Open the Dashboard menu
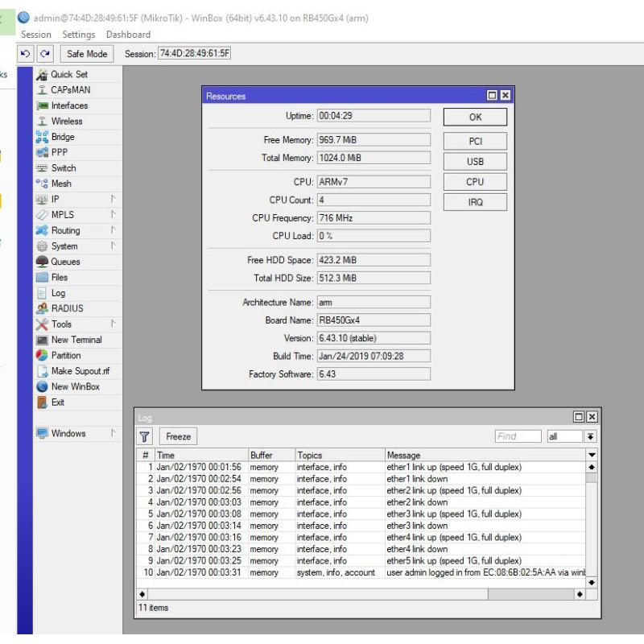This screenshot has width=644, height=644. tap(128, 35)
